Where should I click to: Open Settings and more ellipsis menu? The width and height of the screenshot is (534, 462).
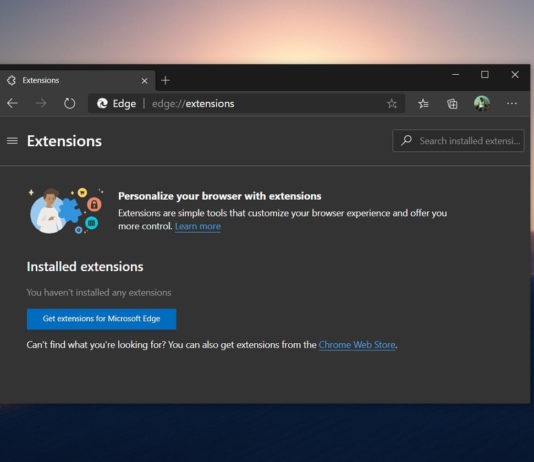512,103
